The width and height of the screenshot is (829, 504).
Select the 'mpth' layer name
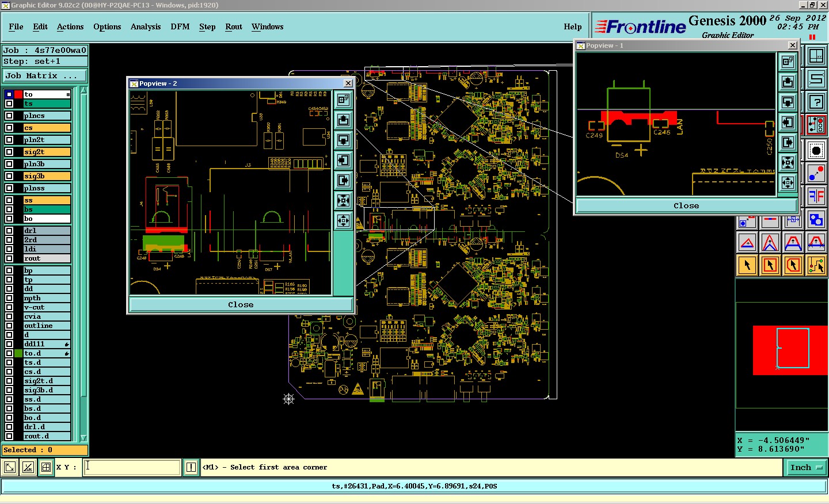47,298
